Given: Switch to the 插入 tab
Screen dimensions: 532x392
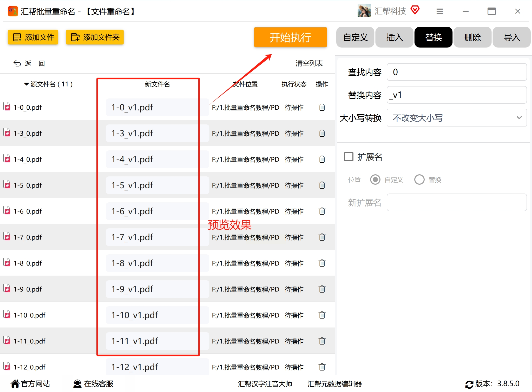Looking at the screenshot, I should [x=394, y=37].
